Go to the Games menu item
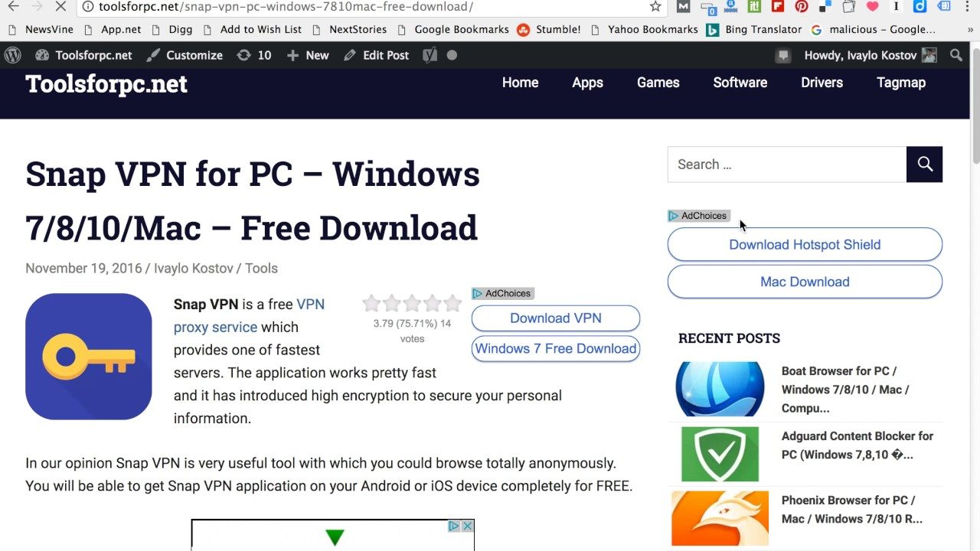The width and height of the screenshot is (980, 551). (x=658, y=83)
